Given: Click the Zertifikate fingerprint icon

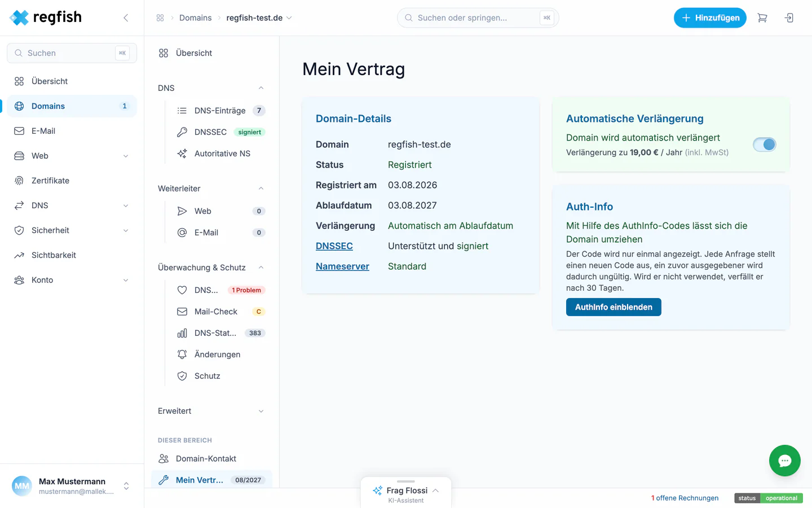Looking at the screenshot, I should (x=19, y=181).
